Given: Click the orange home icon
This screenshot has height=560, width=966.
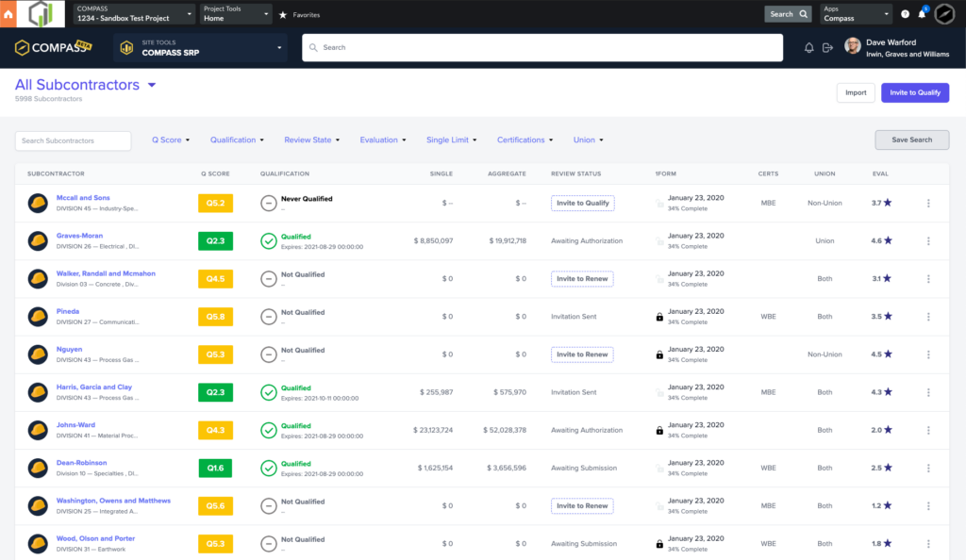Looking at the screenshot, I should (8, 13).
